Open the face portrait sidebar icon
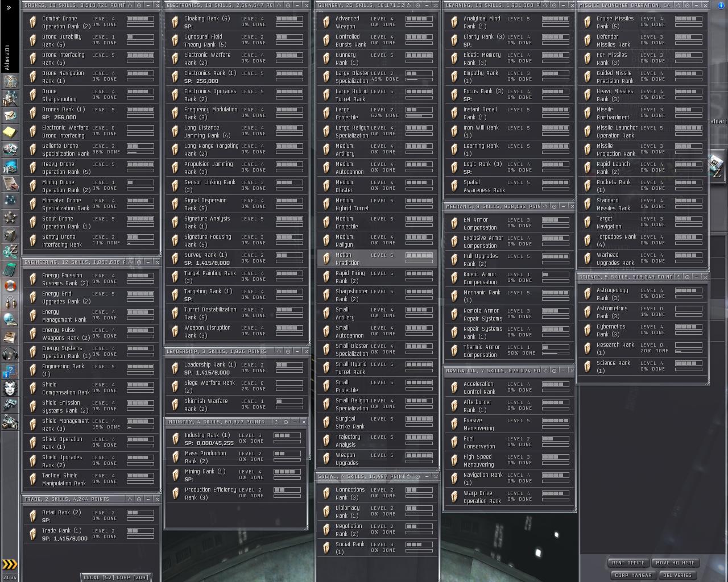The width and height of the screenshot is (728, 582). tap(10, 388)
